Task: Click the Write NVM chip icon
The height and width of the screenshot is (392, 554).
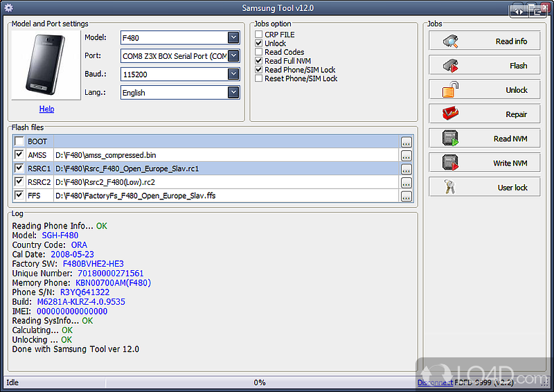Action: coord(451,163)
